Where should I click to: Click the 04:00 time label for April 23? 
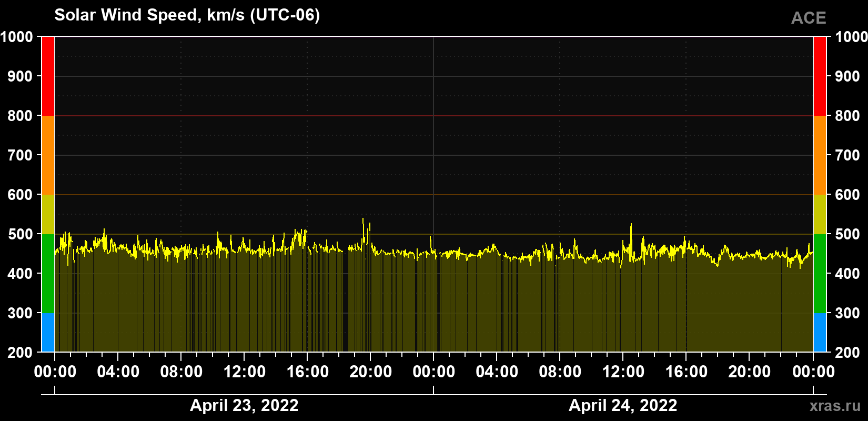[x=118, y=372]
